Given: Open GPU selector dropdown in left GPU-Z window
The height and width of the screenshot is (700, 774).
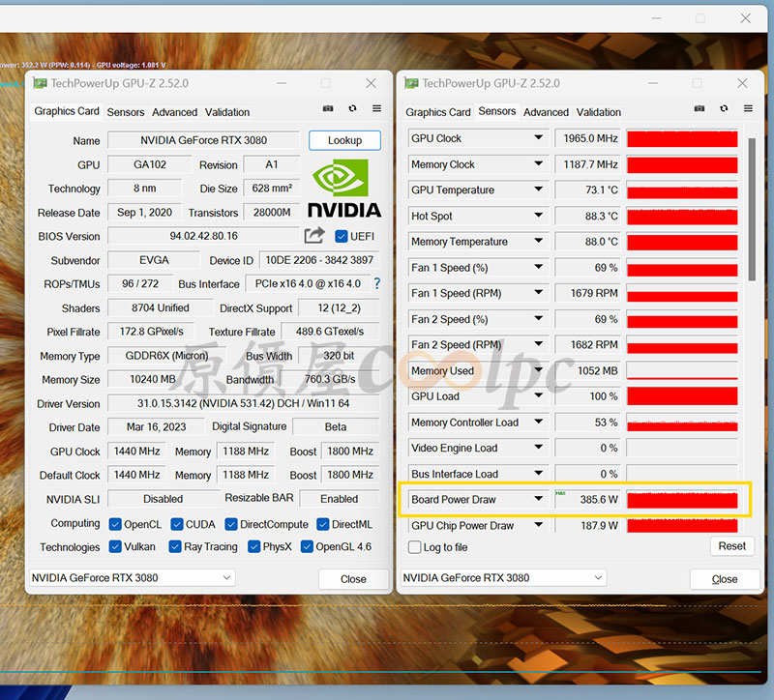Looking at the screenshot, I should [x=133, y=577].
